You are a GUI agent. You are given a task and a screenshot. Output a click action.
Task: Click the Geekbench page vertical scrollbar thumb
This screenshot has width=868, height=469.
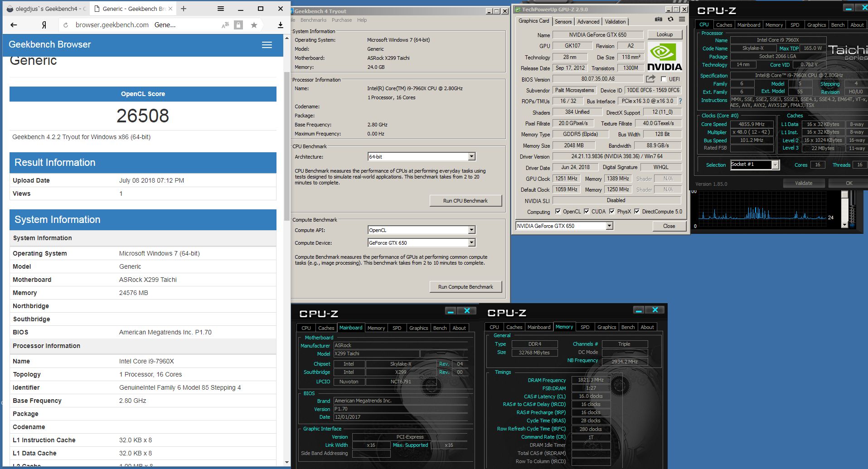click(286, 146)
